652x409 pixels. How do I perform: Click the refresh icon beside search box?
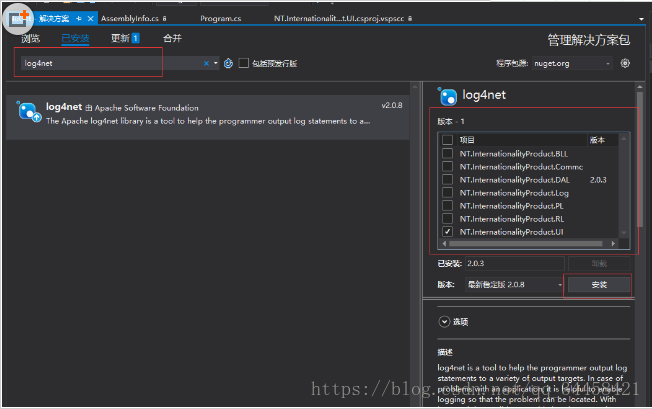[x=228, y=63]
